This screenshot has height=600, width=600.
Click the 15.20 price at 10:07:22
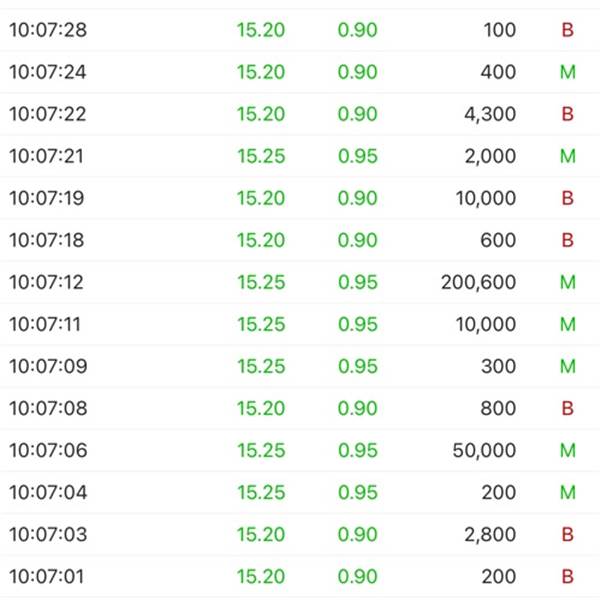(261, 114)
